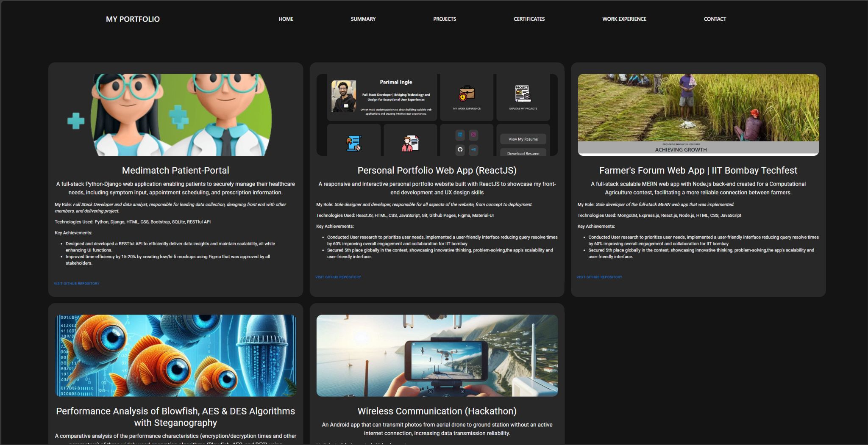Click the briefcase work experience icon in portfolio preview

[x=467, y=94]
